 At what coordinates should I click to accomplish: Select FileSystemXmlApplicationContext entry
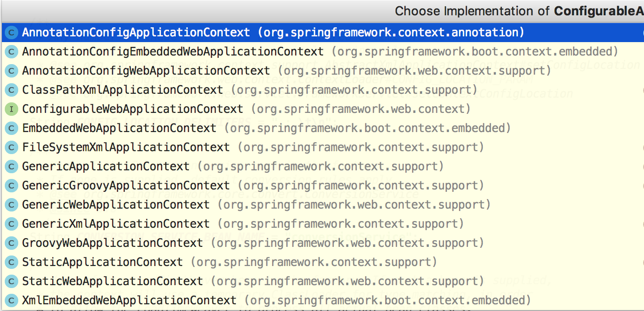(126, 147)
